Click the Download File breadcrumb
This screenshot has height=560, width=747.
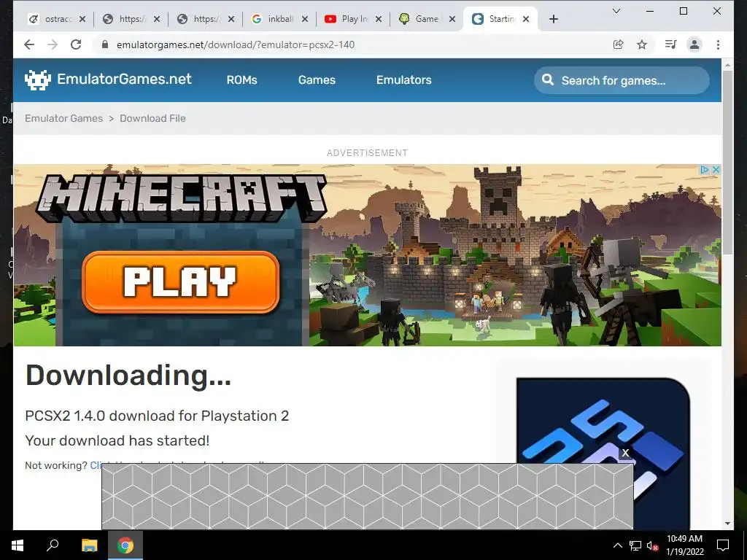(x=152, y=118)
